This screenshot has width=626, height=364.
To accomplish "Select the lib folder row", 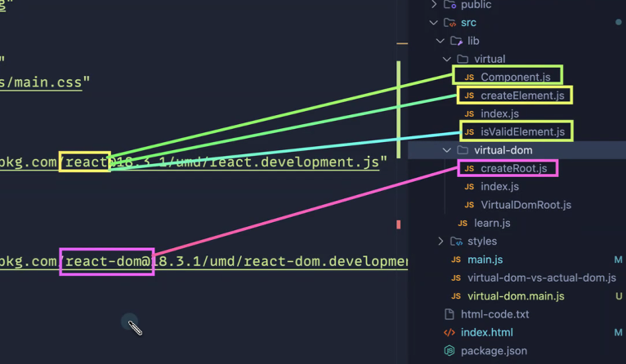I will point(517,41).
